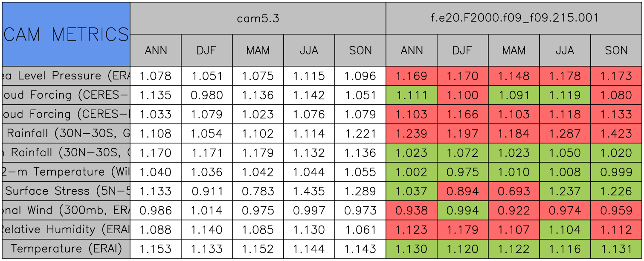Viewport: 644px width, 261px height.
Task: Select the Relative Humidity row label
Action: (66, 230)
